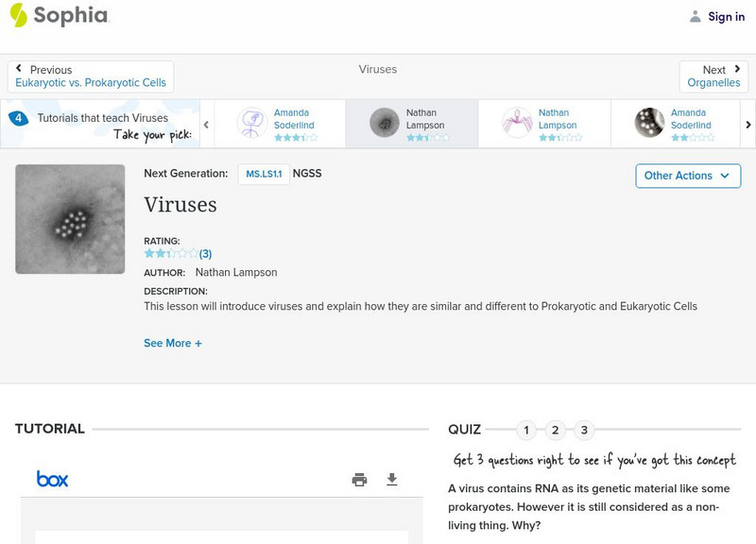756x544 pixels.
Task: Go to quiz question 1
Action: [526, 431]
